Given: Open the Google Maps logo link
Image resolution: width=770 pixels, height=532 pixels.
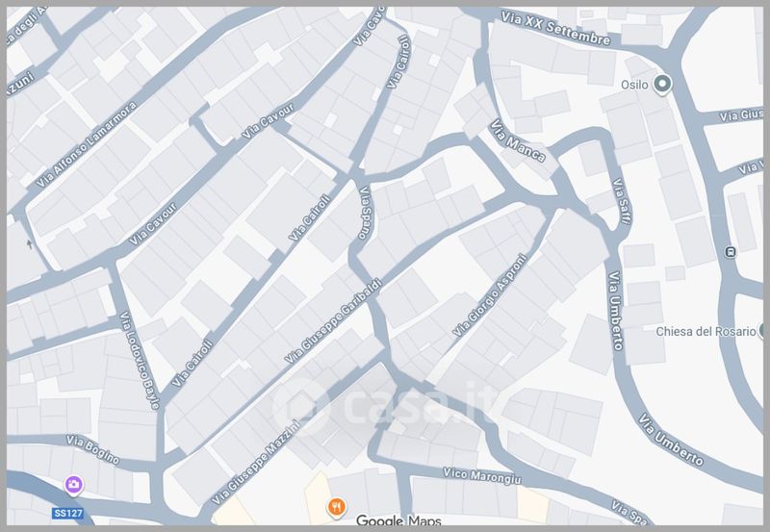Looking at the screenshot, I should pyautogui.click(x=398, y=520).
